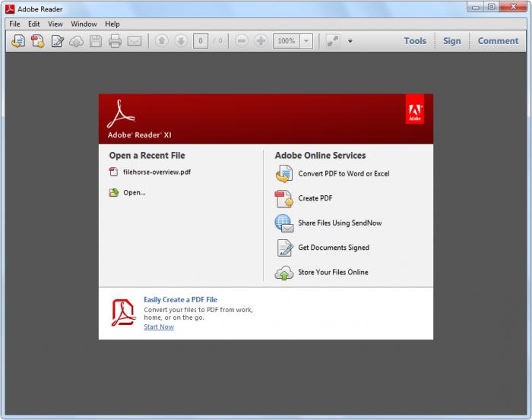Click the Read mode fit-window icon
This screenshot has height=420, width=532.
tap(333, 41)
